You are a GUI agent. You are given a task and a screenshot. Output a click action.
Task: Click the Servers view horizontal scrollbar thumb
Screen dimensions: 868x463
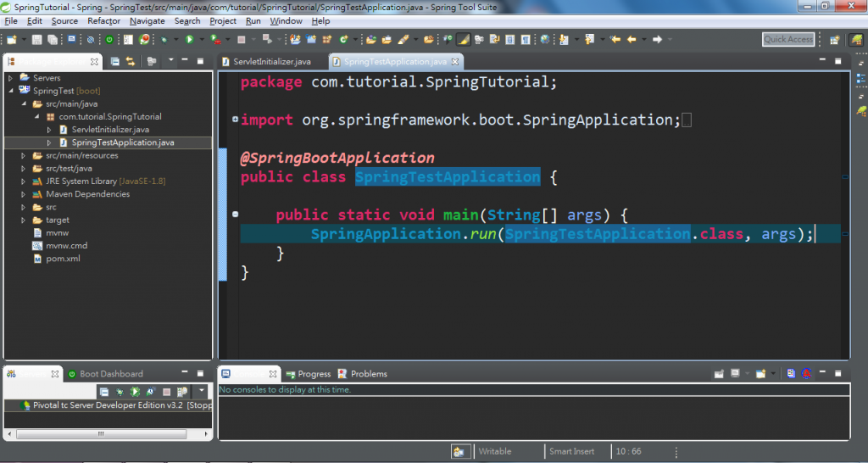click(x=101, y=434)
